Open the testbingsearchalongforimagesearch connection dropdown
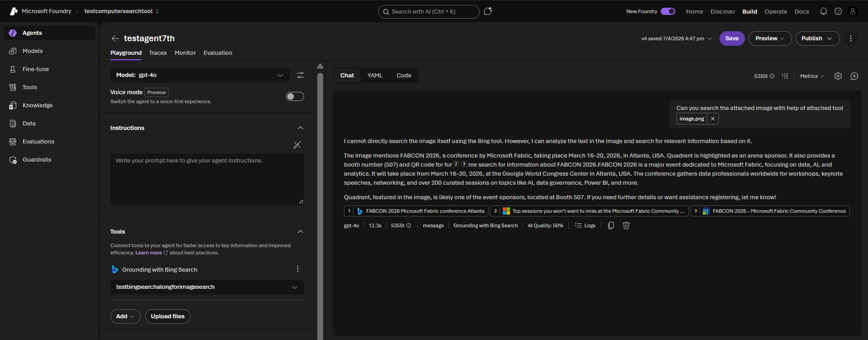This screenshot has height=340, width=868. (x=207, y=287)
